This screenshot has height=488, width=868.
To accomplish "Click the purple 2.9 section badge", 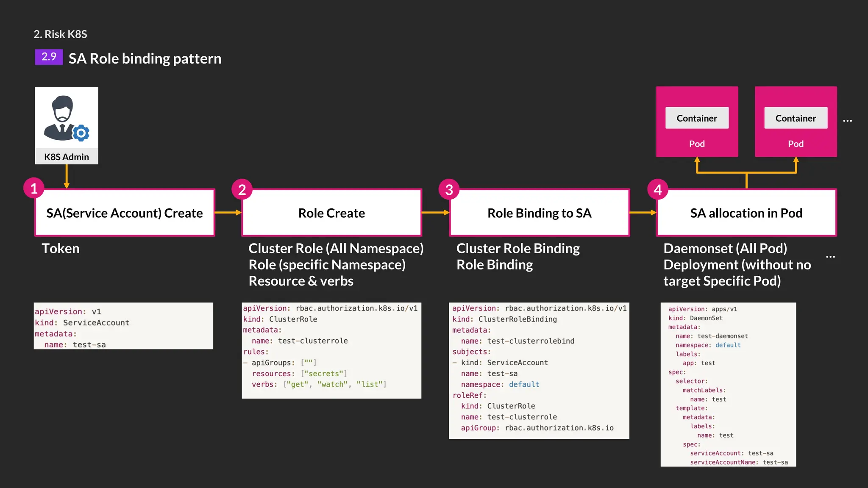I will click(49, 57).
